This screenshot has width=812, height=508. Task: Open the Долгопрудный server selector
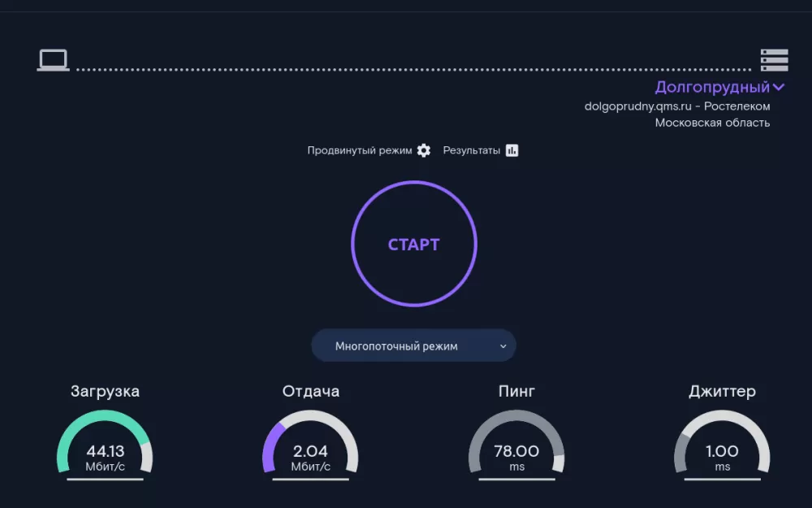pos(719,87)
